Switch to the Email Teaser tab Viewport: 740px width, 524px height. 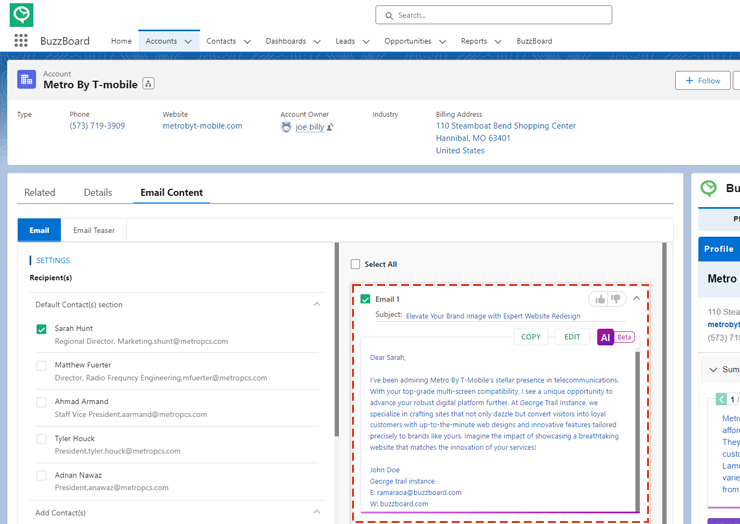coord(94,230)
